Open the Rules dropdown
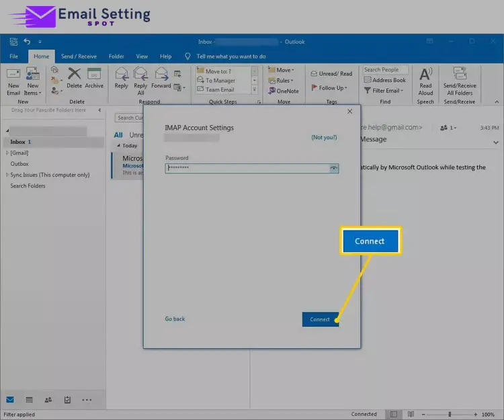 [281, 81]
